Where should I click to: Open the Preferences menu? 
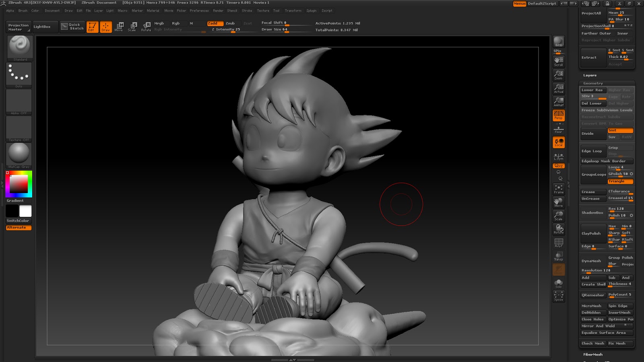[x=199, y=11]
